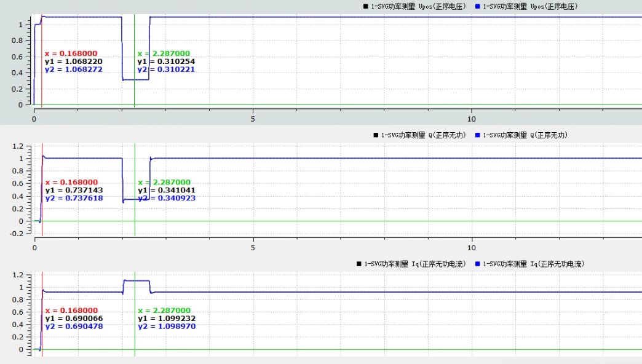Click the black Upos legend color square
The height and width of the screenshot is (364, 642).
coord(367,6)
